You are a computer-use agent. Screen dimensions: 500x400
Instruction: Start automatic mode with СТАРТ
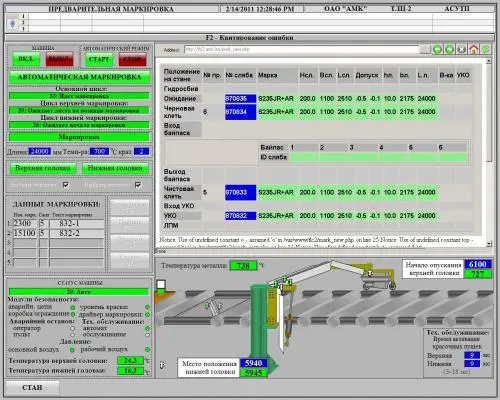point(99,59)
